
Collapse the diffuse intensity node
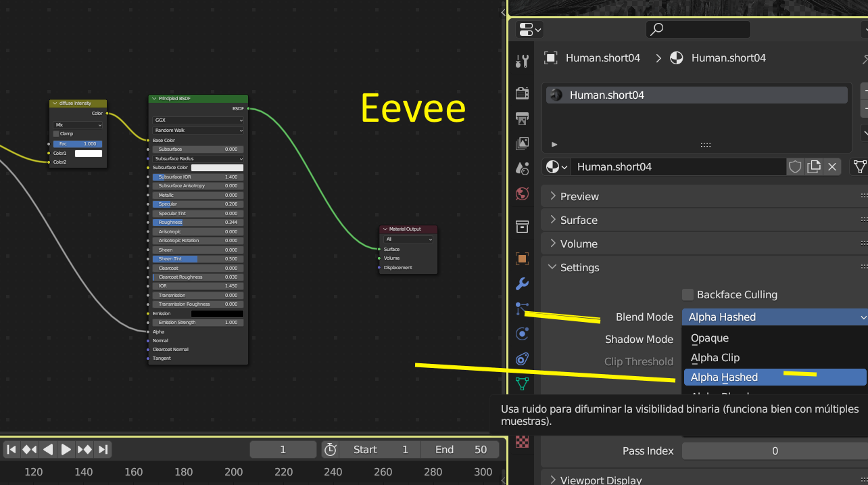point(55,103)
